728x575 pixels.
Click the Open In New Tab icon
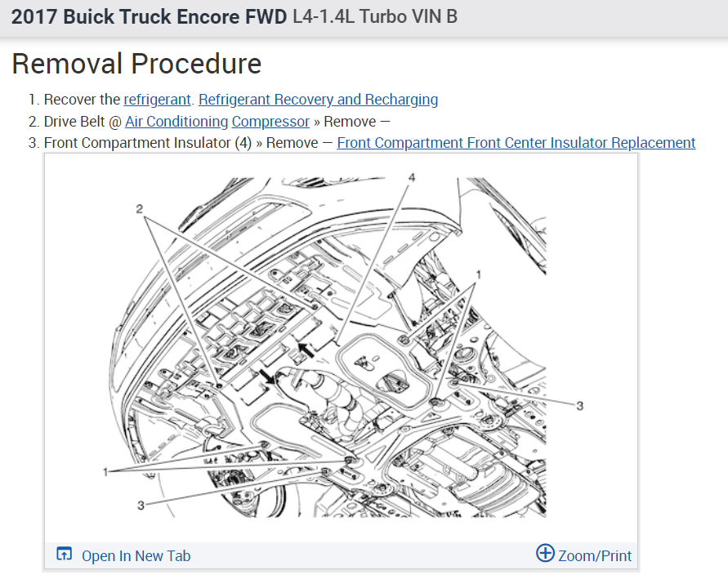point(64,554)
